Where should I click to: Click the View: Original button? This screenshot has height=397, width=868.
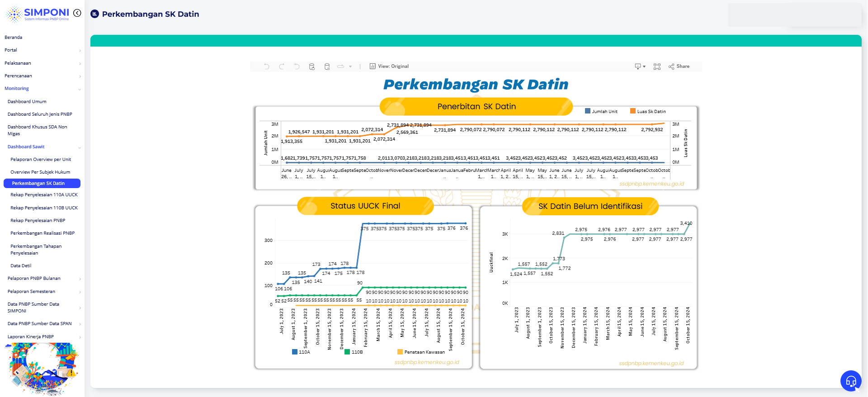tap(389, 66)
